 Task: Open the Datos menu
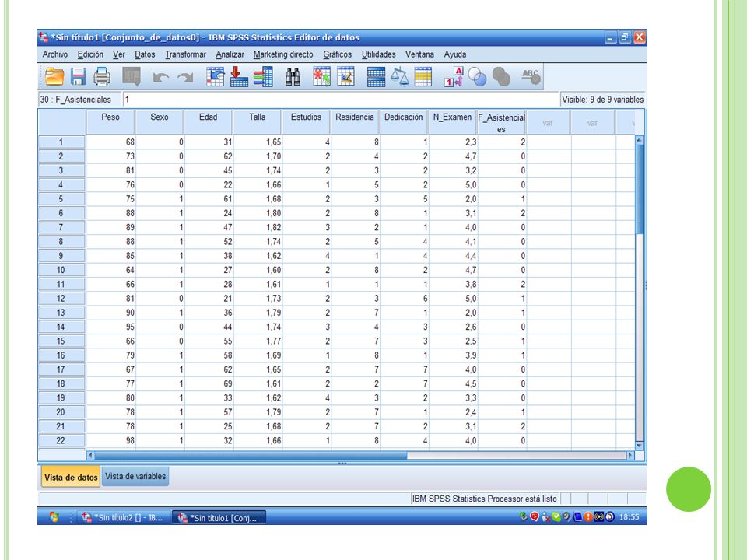coord(145,54)
